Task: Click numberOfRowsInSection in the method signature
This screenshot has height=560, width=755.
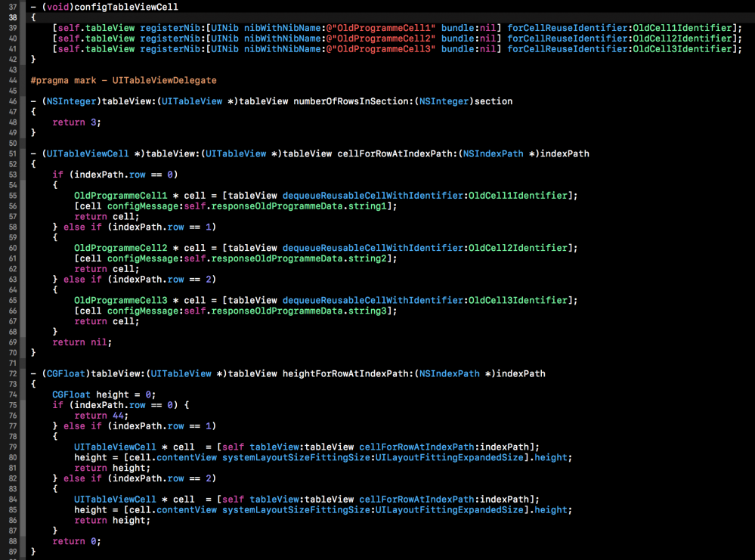Action: coord(351,101)
